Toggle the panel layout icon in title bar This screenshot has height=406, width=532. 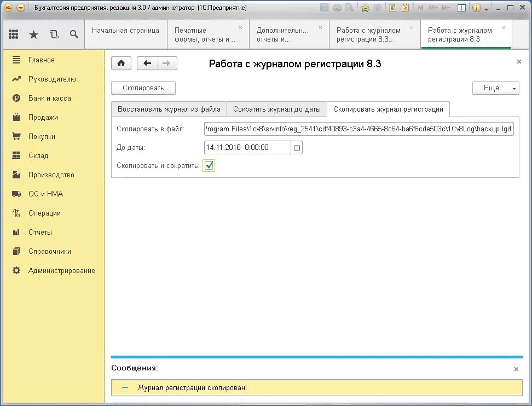tap(461, 8)
